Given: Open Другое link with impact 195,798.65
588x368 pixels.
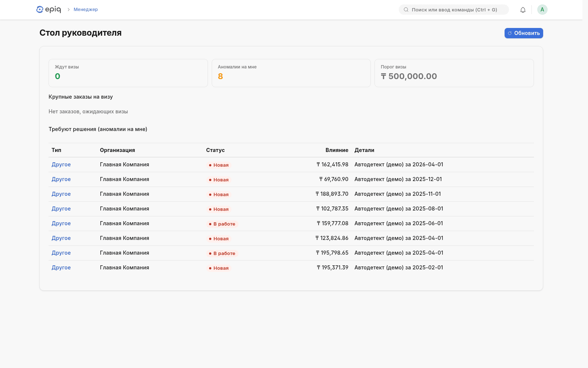Looking at the screenshot, I should 61,253.
